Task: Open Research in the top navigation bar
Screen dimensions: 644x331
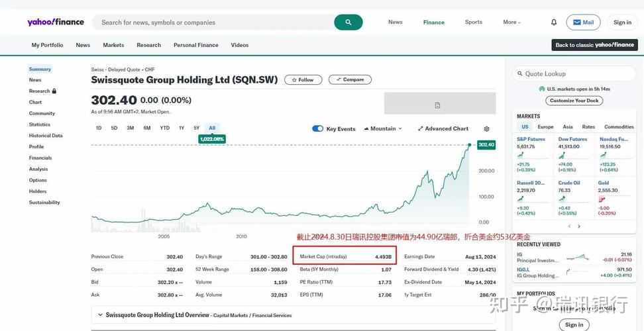Action: [x=148, y=45]
